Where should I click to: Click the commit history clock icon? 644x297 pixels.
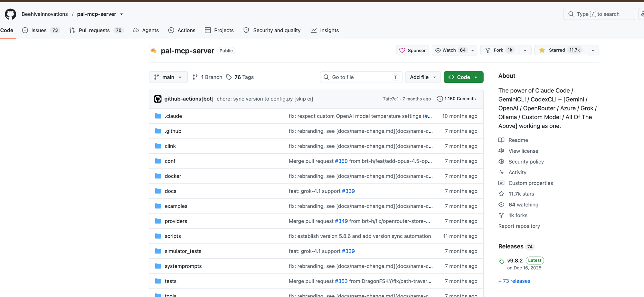click(440, 99)
